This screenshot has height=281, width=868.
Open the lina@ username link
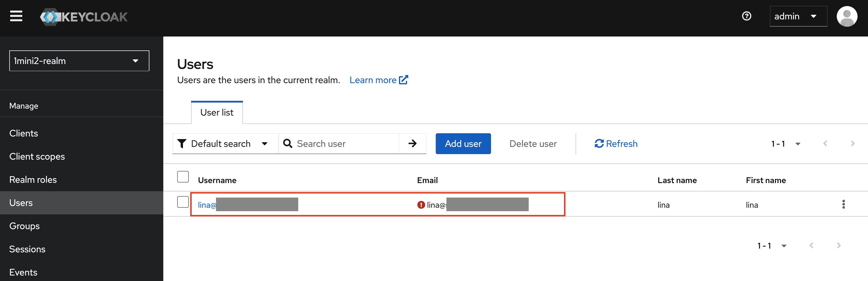207,205
